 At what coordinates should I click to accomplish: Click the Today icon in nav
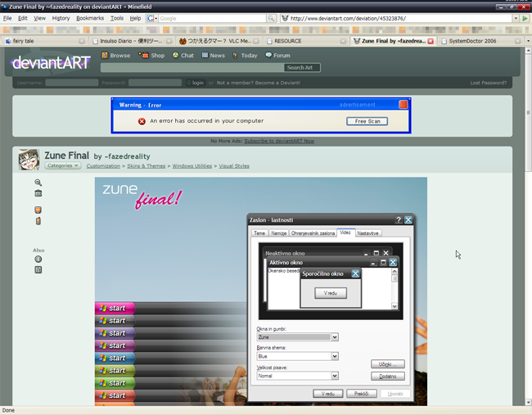pos(235,56)
